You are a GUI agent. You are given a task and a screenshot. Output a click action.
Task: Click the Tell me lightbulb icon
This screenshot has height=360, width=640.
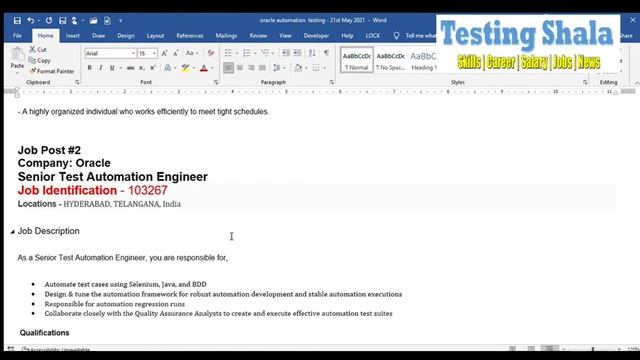pyautogui.click(x=396, y=36)
